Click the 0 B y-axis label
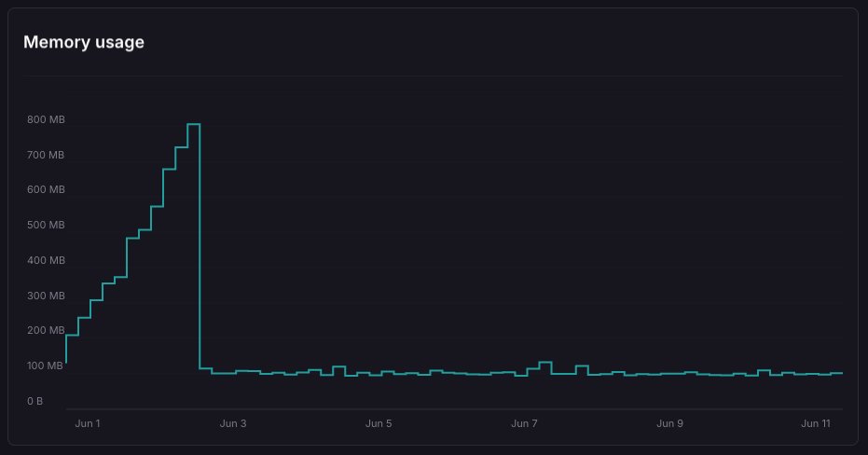Viewport: 868px width, 455px height. [34, 401]
